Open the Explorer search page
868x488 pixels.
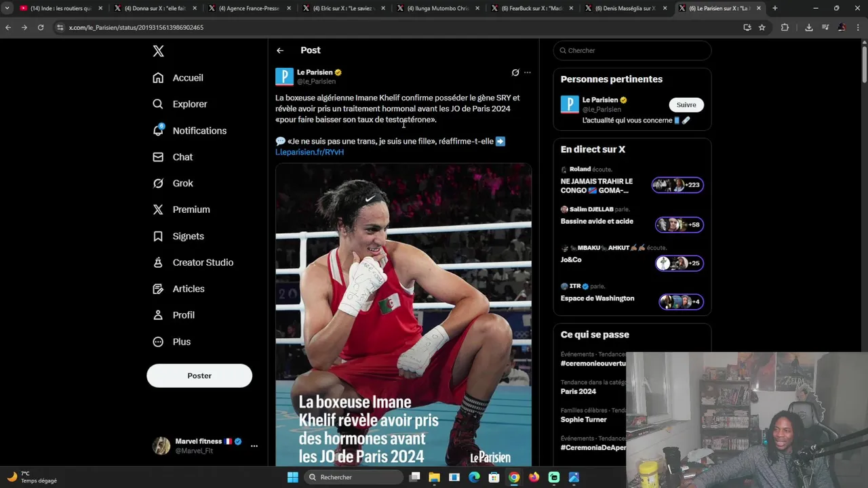coord(180,104)
